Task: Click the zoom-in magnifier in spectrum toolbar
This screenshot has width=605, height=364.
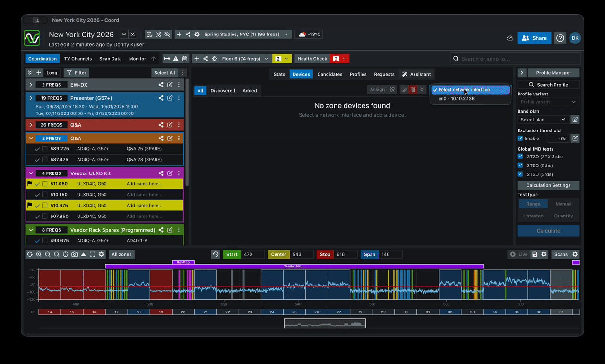Action: coord(39,254)
